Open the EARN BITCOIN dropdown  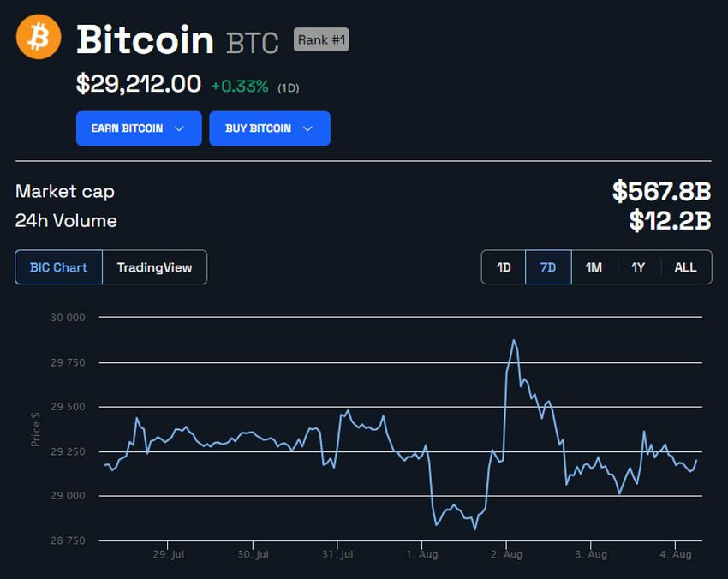click(138, 128)
